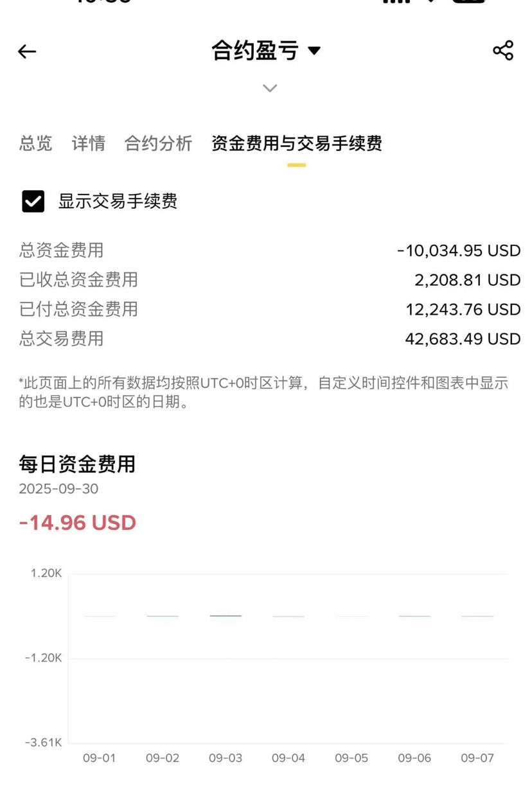The height and width of the screenshot is (801, 532).
Task: Switch to the 总览 tab
Action: pos(36,143)
